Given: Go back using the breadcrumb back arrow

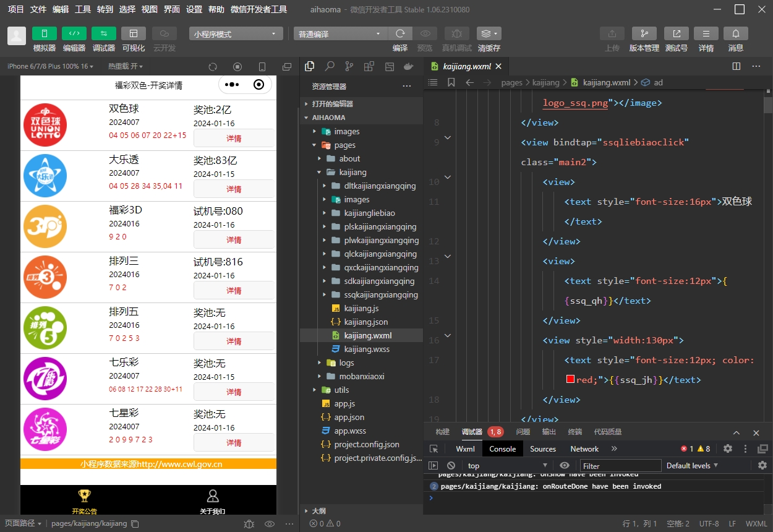Looking at the screenshot, I should point(470,82).
